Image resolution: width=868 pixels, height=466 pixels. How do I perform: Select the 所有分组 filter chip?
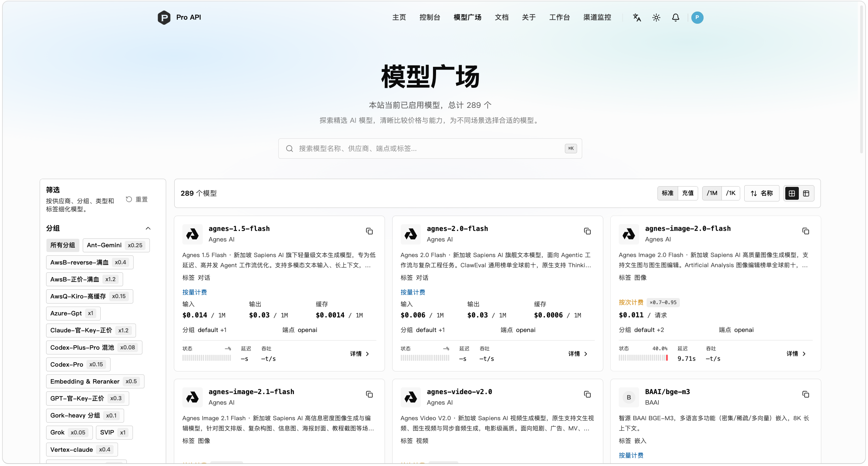point(63,245)
